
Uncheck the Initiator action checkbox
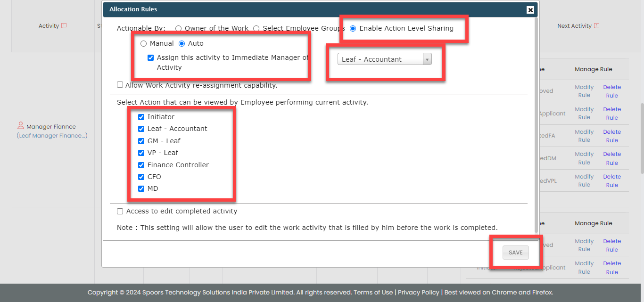141,117
